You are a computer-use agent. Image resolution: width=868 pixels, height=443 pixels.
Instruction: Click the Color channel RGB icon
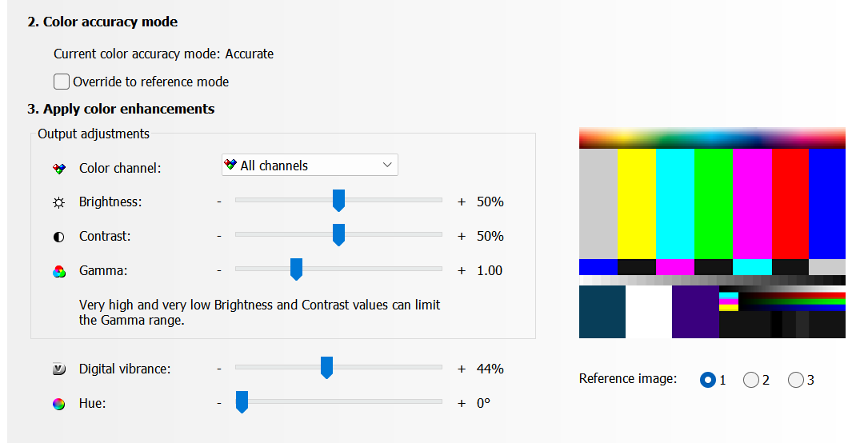(x=58, y=169)
